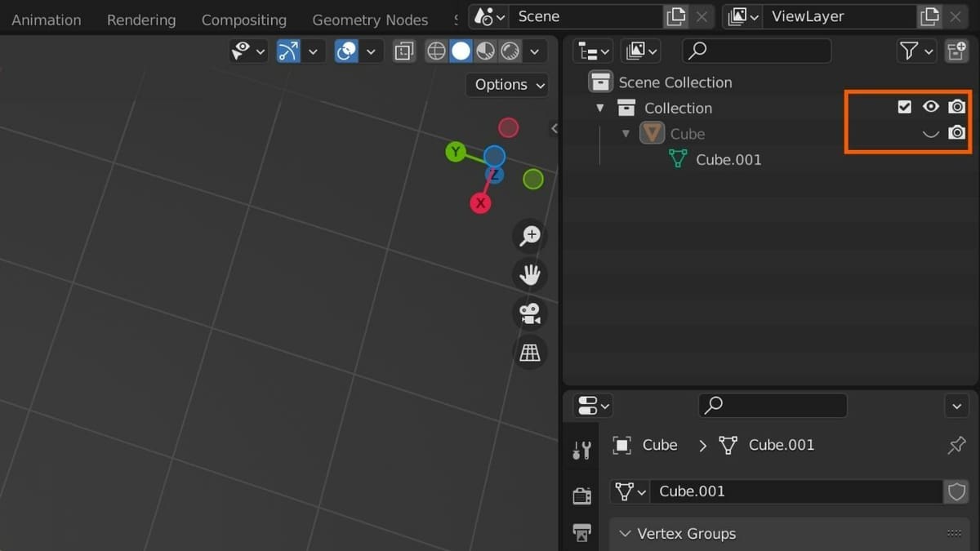Toggle X-ray mode in viewport header
This screenshot has height=551, width=980.
tap(403, 51)
